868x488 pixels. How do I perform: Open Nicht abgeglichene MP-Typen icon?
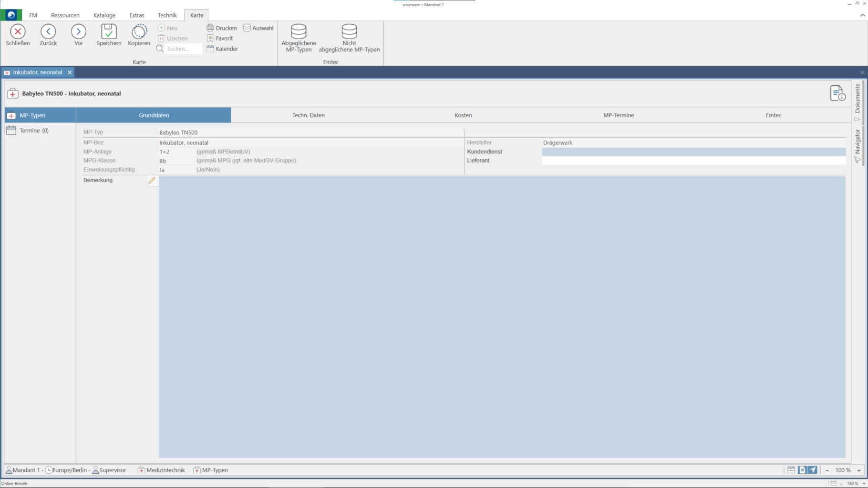[349, 32]
